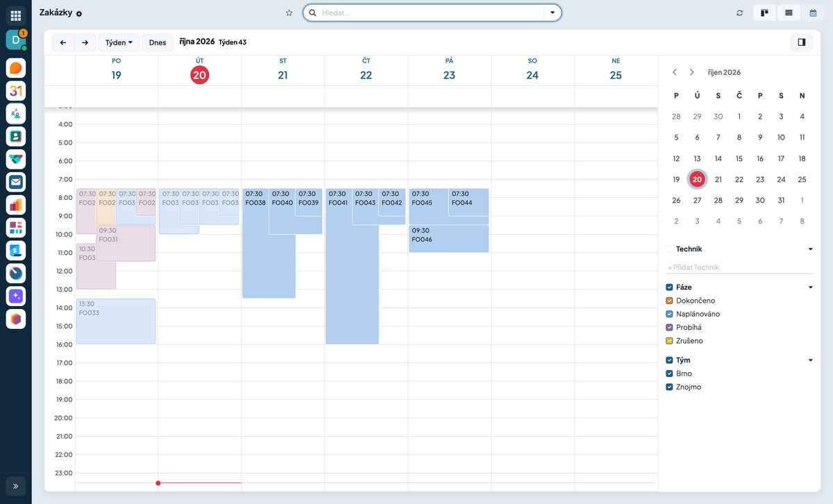Enable the Technik filter checkbox
Viewport: 833px width, 504px height.
tap(669, 249)
